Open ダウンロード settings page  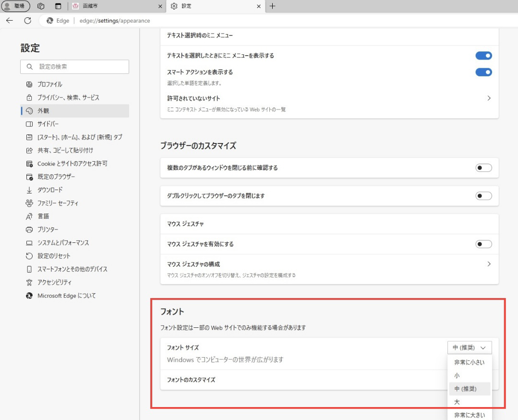point(50,190)
